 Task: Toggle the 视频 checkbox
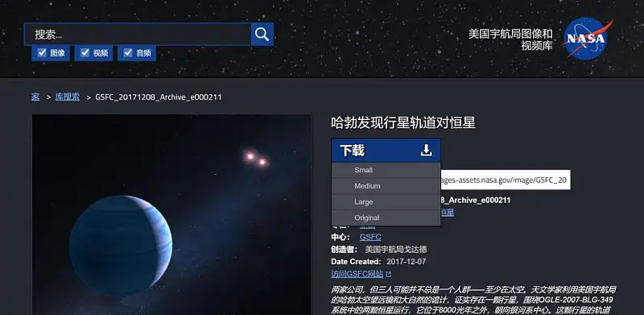tap(85, 52)
